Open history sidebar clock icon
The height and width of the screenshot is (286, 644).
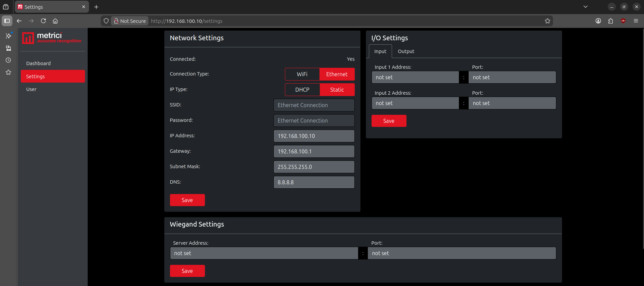click(x=8, y=60)
